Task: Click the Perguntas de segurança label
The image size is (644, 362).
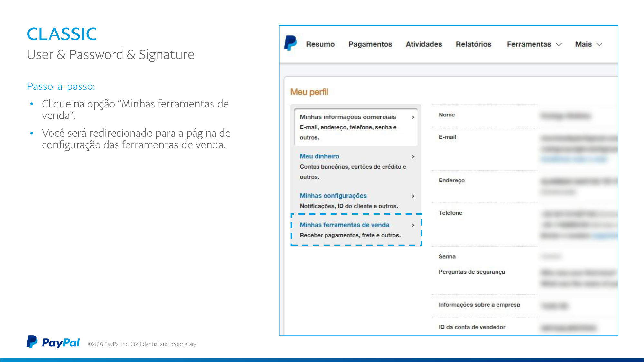Action: coord(471,272)
